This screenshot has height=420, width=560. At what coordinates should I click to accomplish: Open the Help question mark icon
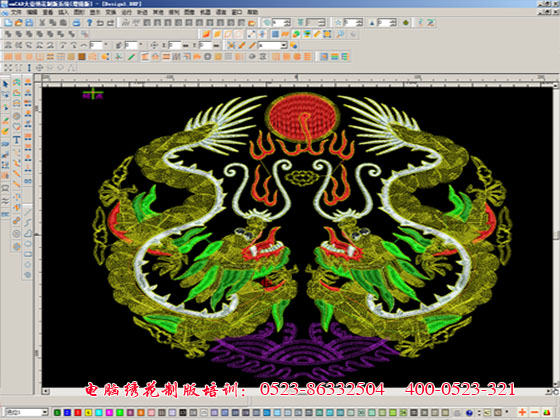[x=89, y=23]
